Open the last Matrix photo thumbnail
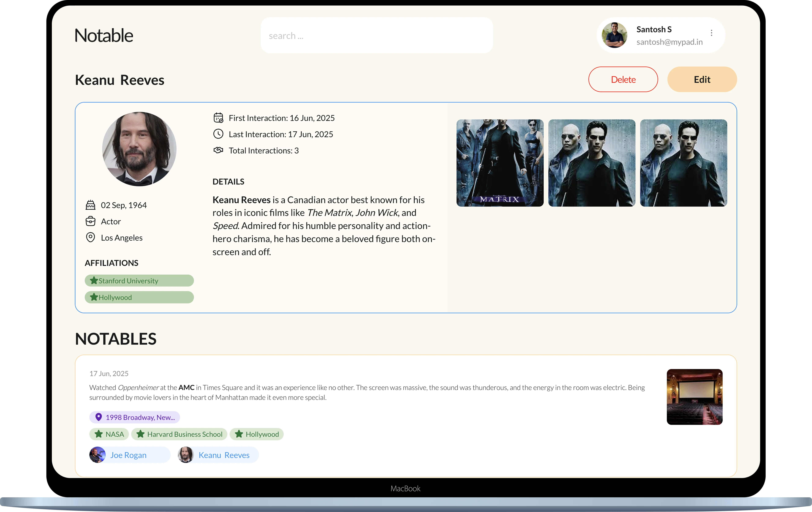Screen dimensions: 812x512 [683, 163]
